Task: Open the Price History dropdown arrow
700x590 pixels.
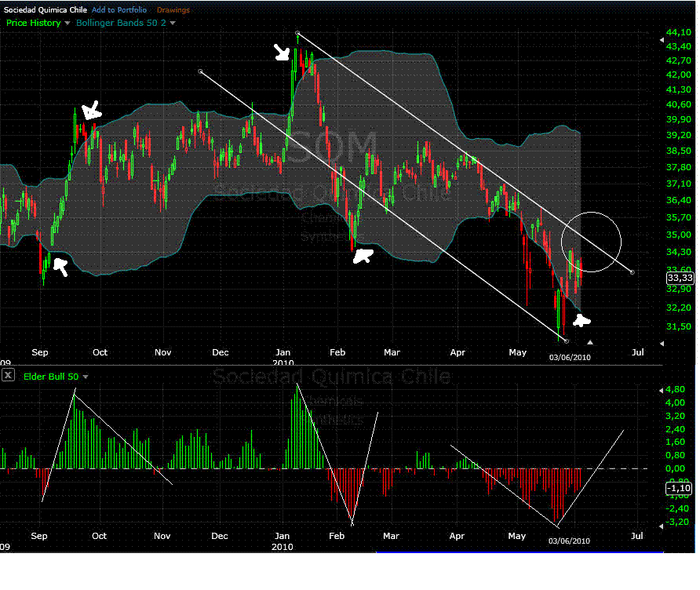Action: (x=67, y=24)
